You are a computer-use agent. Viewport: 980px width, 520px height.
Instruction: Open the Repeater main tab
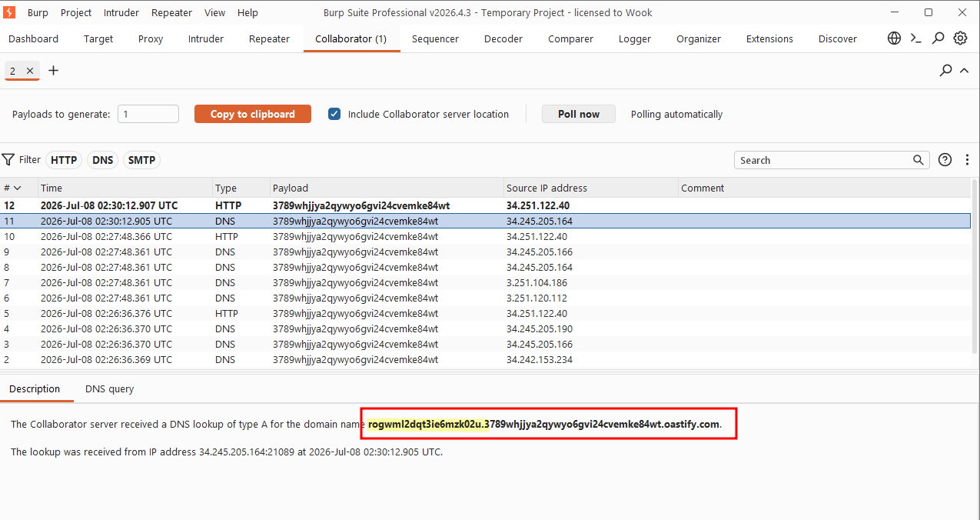269,38
